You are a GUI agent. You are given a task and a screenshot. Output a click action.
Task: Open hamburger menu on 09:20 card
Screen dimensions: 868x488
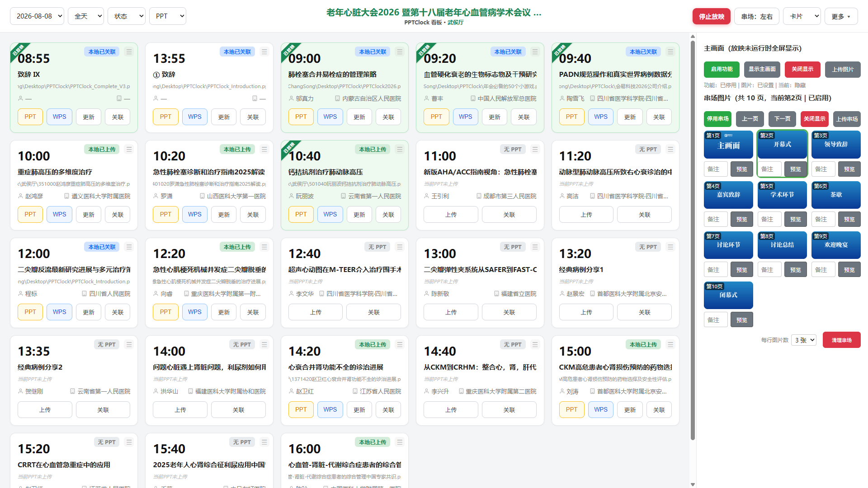[535, 52]
